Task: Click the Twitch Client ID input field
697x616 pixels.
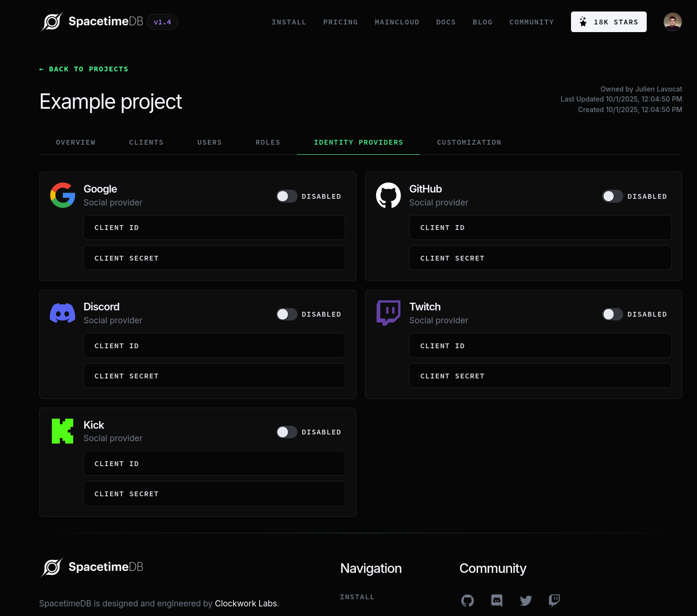Action: tap(540, 345)
